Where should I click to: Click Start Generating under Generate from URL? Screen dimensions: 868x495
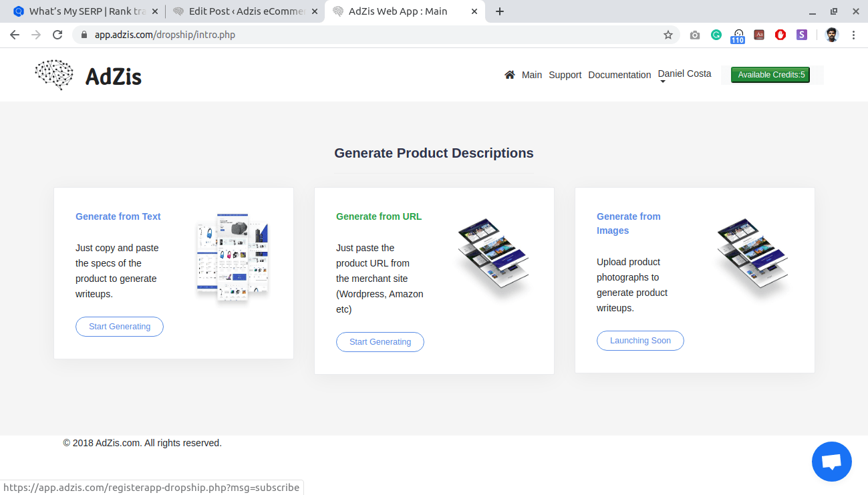(380, 342)
